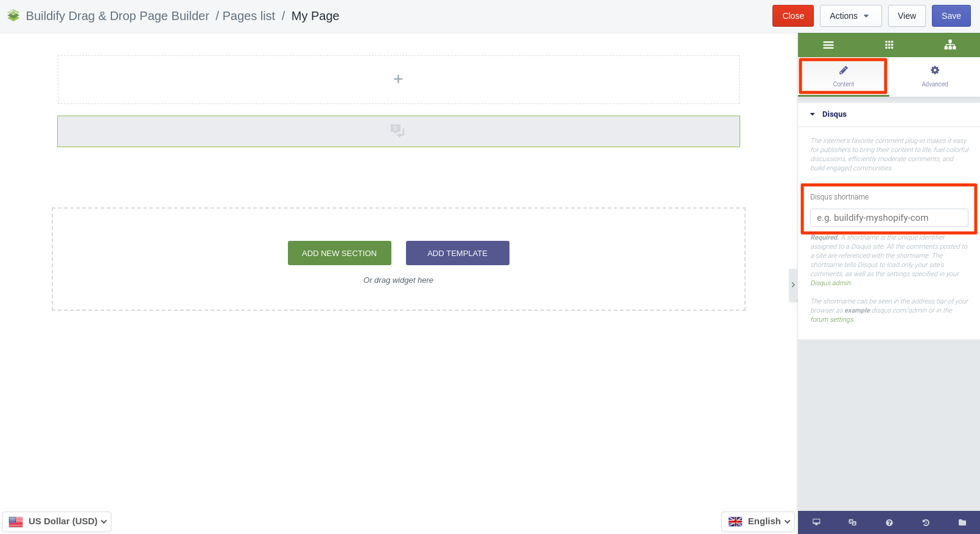The image size is (980, 534).
Task: Open the revision history icon
Action: (x=925, y=522)
